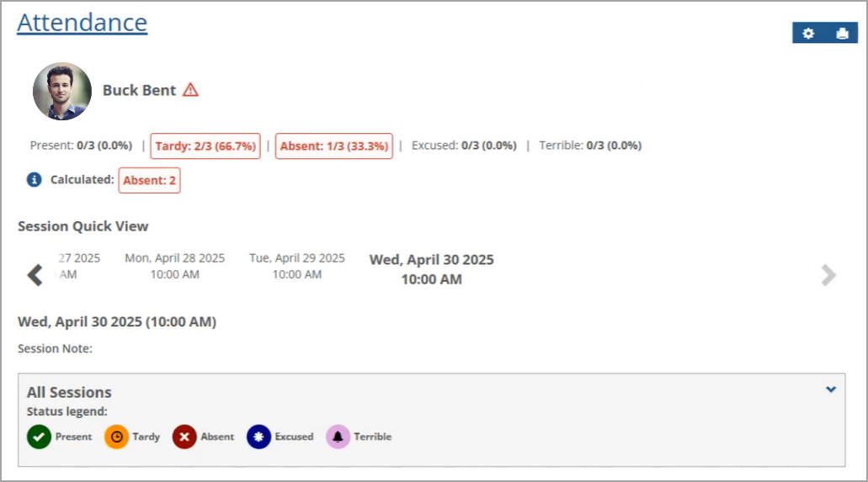868x482 pixels.
Task: Collapse the All Sessions panel chevron
Action: (830, 389)
